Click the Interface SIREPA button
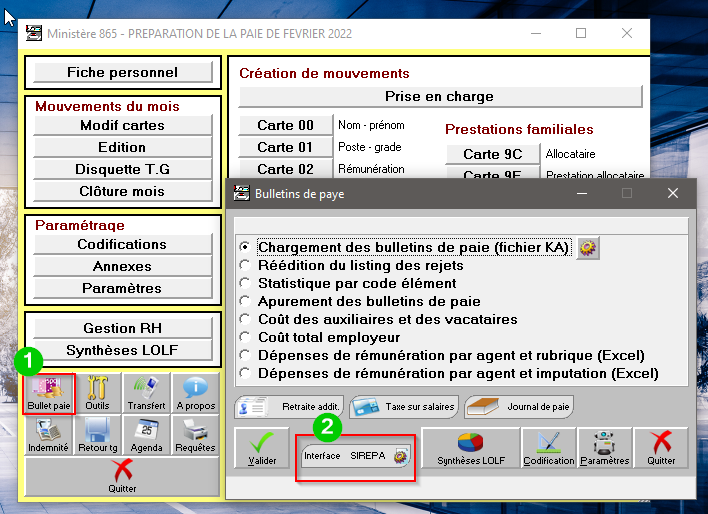 coord(355,456)
